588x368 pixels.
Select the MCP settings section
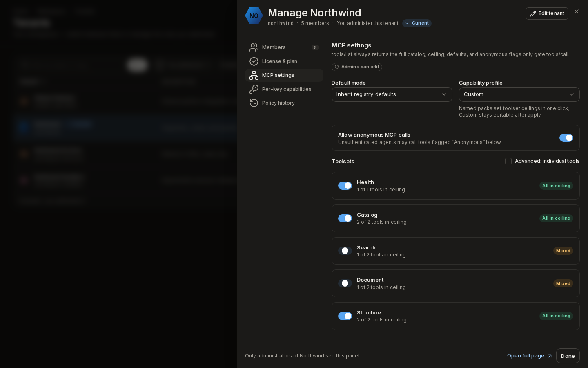coord(284,75)
